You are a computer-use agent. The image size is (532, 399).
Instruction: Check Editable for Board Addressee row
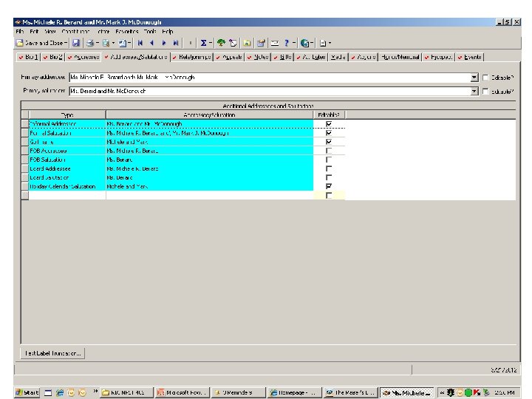(x=329, y=168)
